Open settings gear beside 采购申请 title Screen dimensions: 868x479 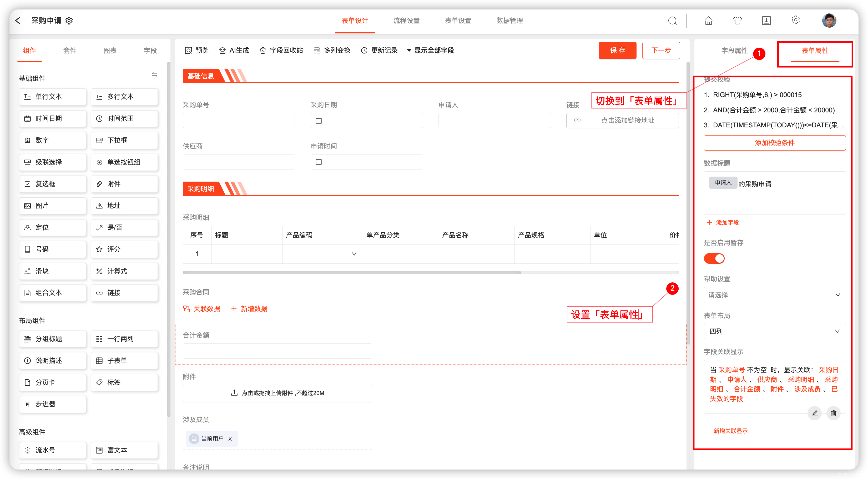coord(69,21)
